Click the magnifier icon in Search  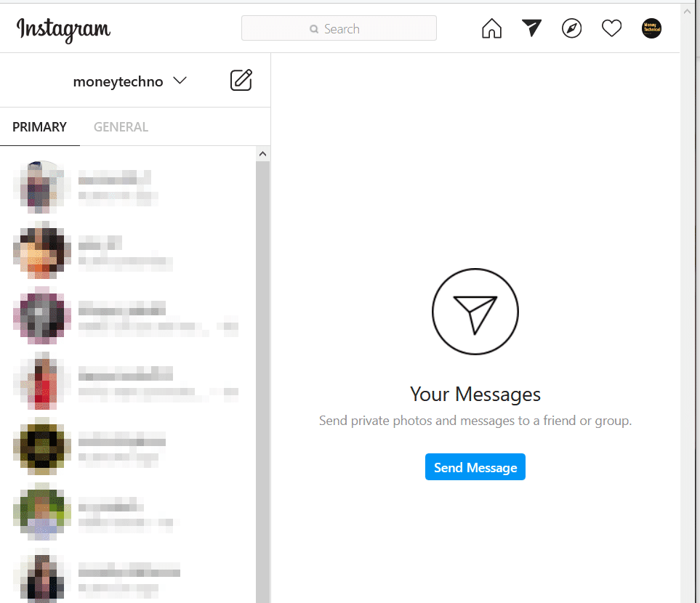[x=314, y=29]
